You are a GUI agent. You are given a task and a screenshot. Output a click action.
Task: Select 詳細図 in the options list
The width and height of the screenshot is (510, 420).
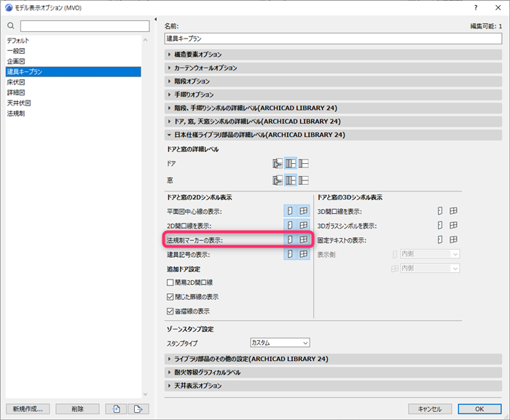click(x=74, y=92)
